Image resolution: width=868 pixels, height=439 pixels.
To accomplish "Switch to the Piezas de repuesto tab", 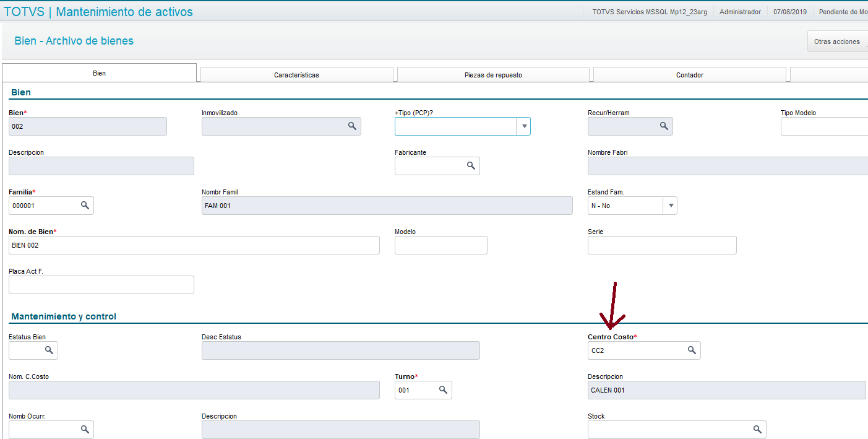I will pos(493,75).
